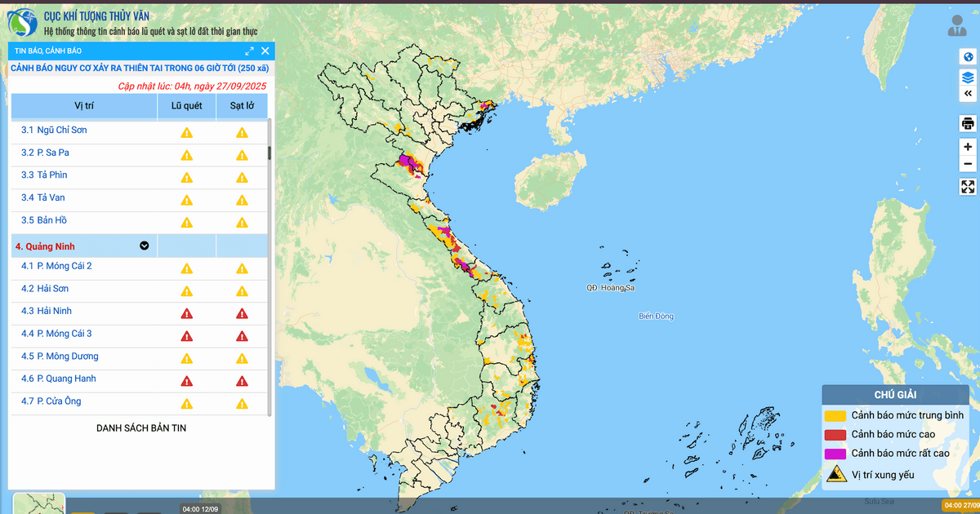Click the QĐ. Hoàng Sa map label

point(610,288)
